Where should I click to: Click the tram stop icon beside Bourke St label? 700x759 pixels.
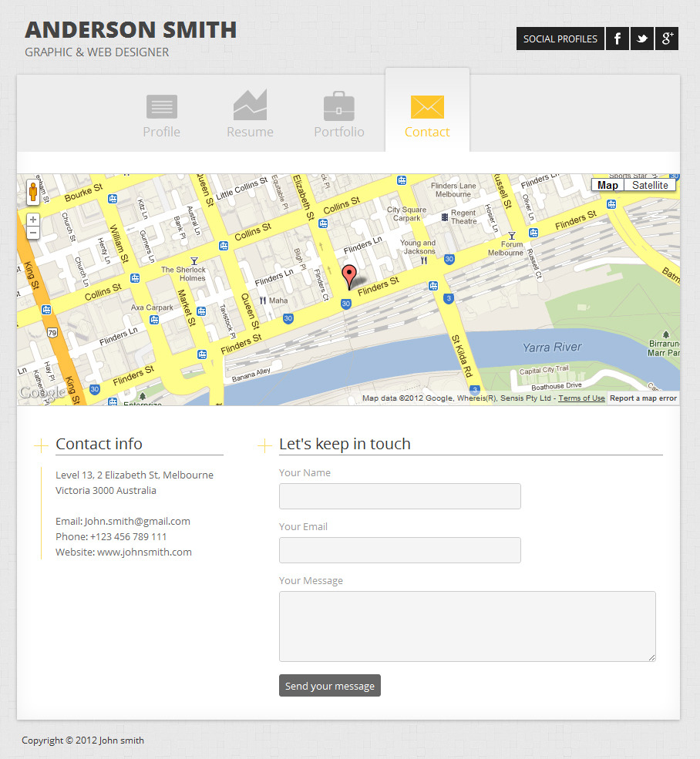(113, 199)
